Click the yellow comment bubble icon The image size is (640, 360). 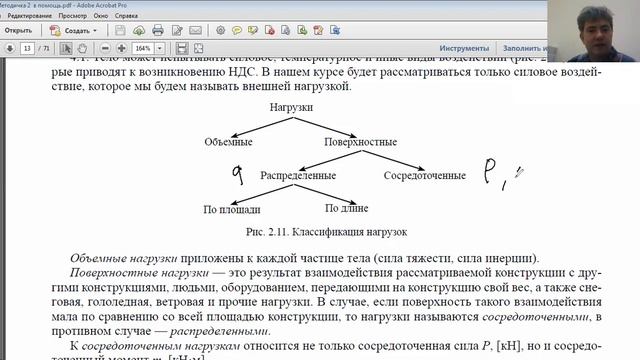click(x=237, y=31)
